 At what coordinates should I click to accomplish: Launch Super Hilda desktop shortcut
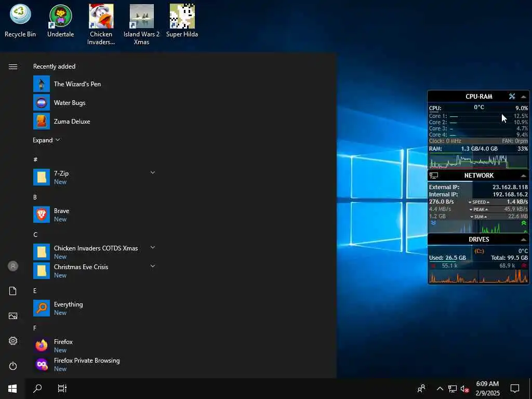[x=182, y=21]
